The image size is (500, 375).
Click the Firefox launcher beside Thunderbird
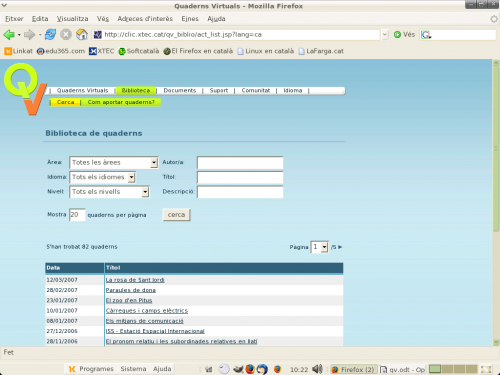(250, 369)
